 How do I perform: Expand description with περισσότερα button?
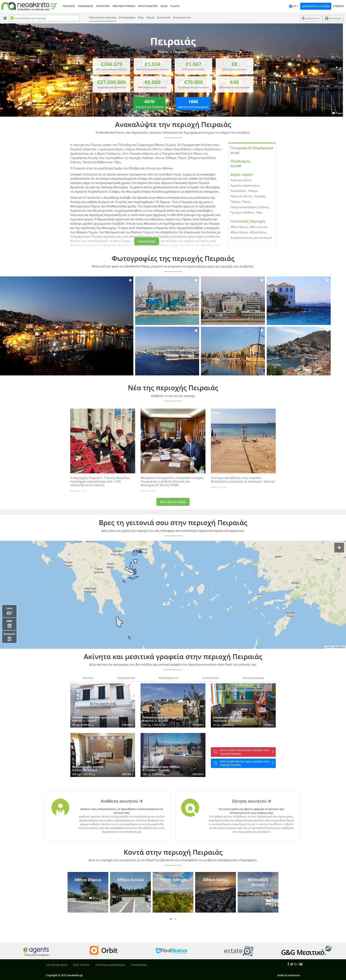[x=146, y=241]
